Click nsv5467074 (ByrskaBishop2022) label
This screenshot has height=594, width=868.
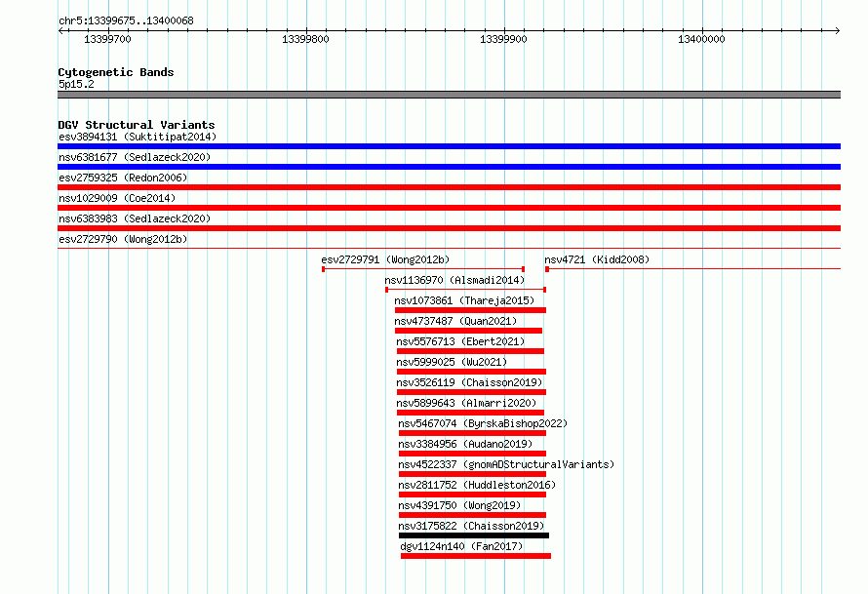[484, 423]
